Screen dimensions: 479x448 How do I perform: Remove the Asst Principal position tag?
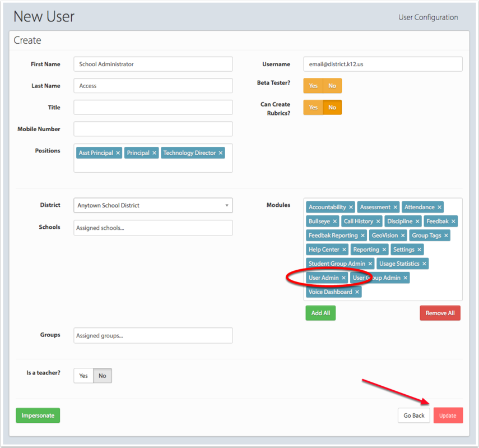(x=118, y=153)
